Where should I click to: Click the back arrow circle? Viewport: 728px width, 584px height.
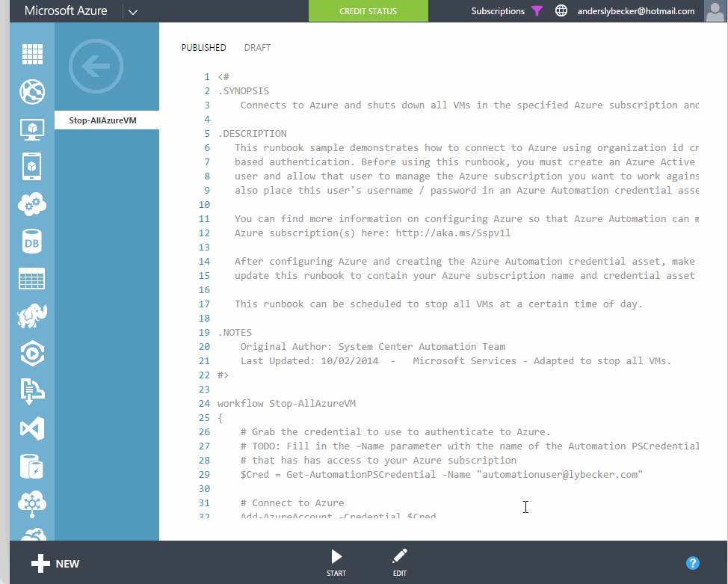pyautogui.click(x=96, y=66)
